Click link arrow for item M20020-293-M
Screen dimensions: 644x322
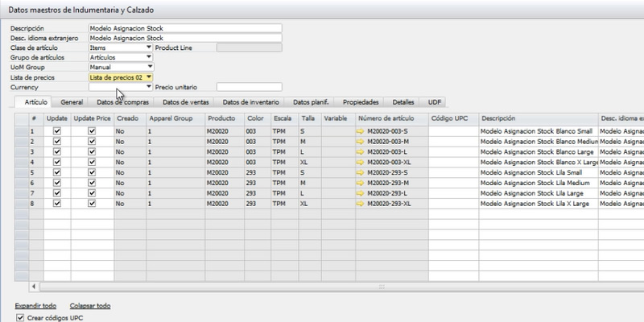point(360,182)
